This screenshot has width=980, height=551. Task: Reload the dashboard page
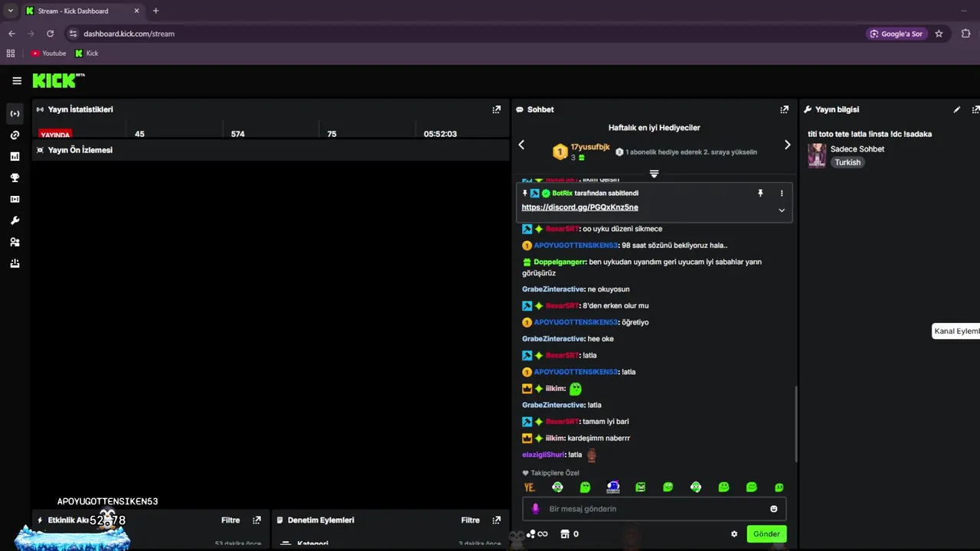click(x=50, y=34)
